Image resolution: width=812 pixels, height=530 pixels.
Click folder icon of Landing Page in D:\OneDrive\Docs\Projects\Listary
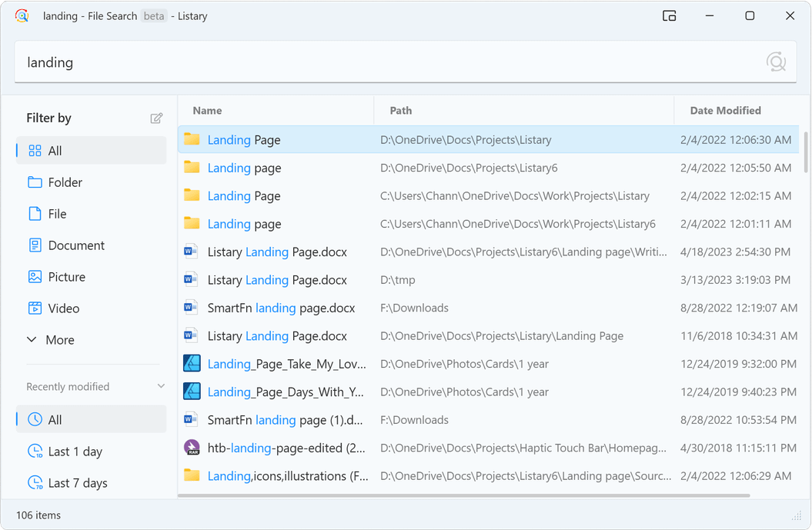click(x=192, y=139)
